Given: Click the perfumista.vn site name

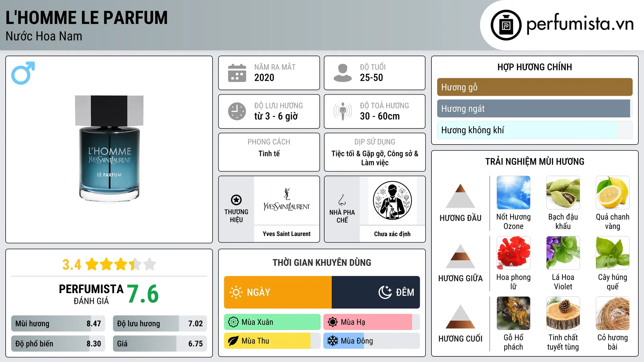Looking at the screenshot, I should tap(580, 24).
